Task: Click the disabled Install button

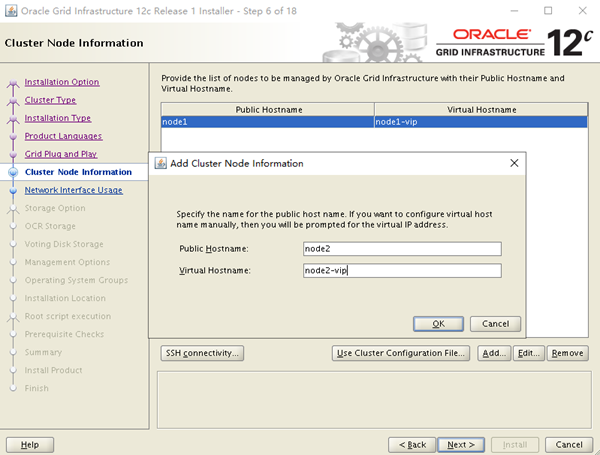Action: coord(515,445)
